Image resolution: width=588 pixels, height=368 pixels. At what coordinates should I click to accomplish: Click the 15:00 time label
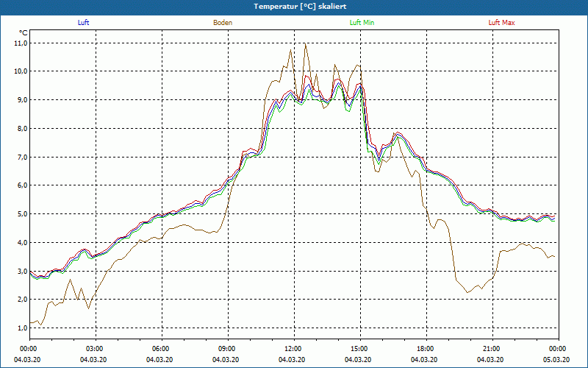coord(360,349)
